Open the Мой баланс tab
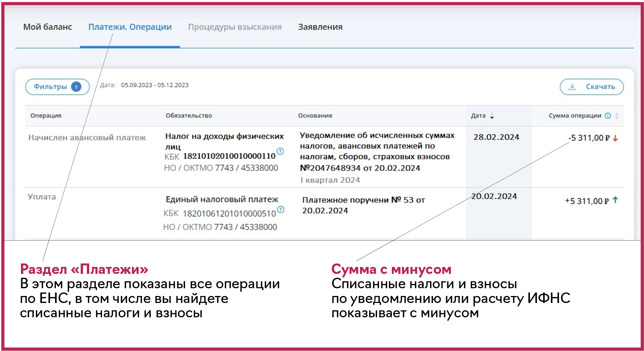 48,27
